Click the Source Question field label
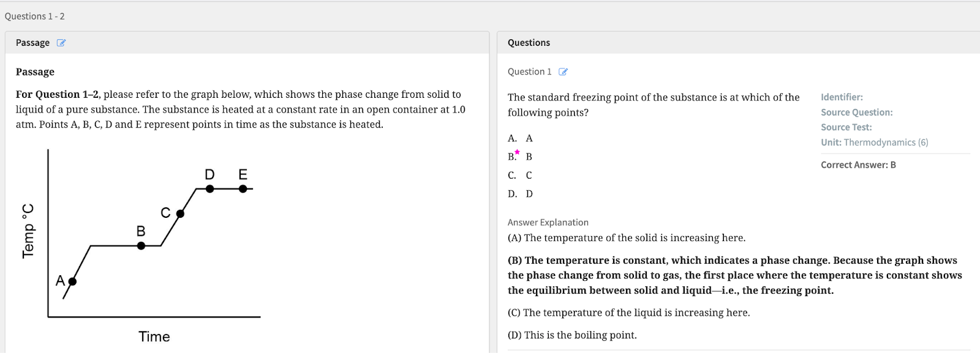The height and width of the screenshot is (353, 980). pyautogui.click(x=856, y=113)
